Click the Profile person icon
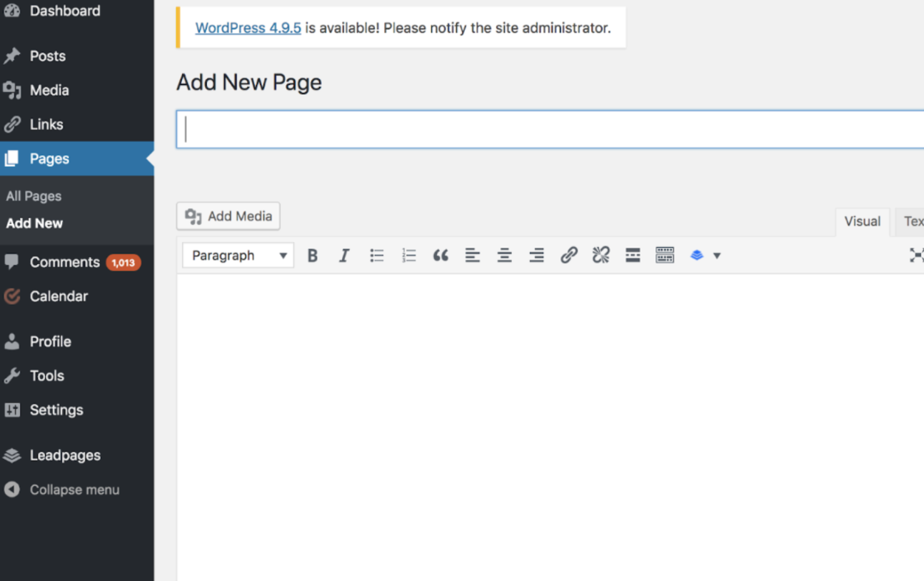This screenshot has width=924, height=581. [x=12, y=341]
